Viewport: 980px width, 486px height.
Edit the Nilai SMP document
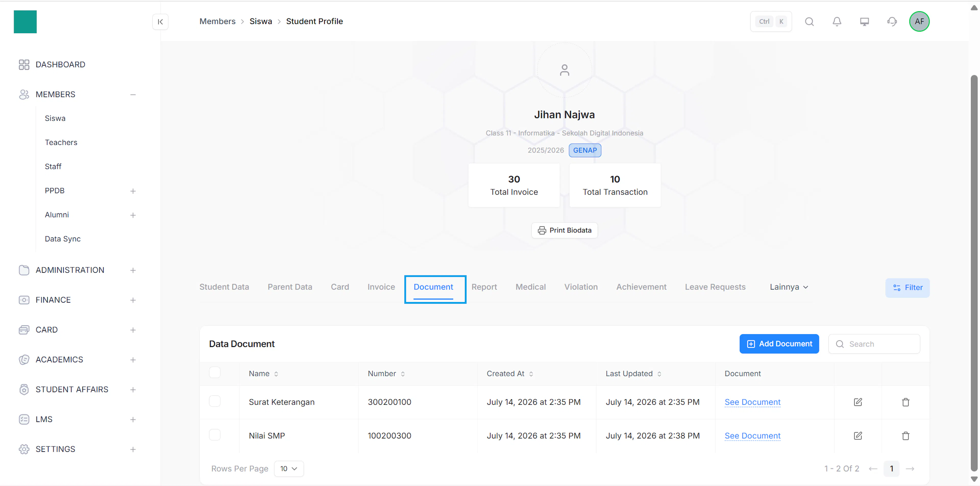[857, 435]
